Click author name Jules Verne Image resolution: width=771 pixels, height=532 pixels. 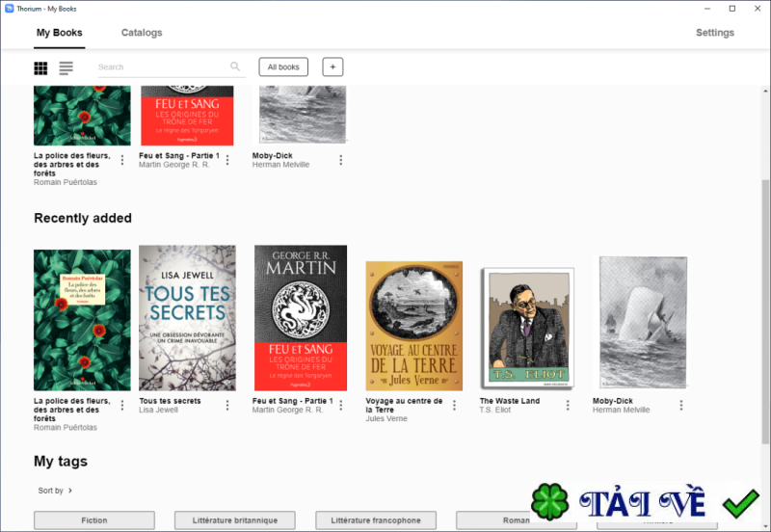386,418
